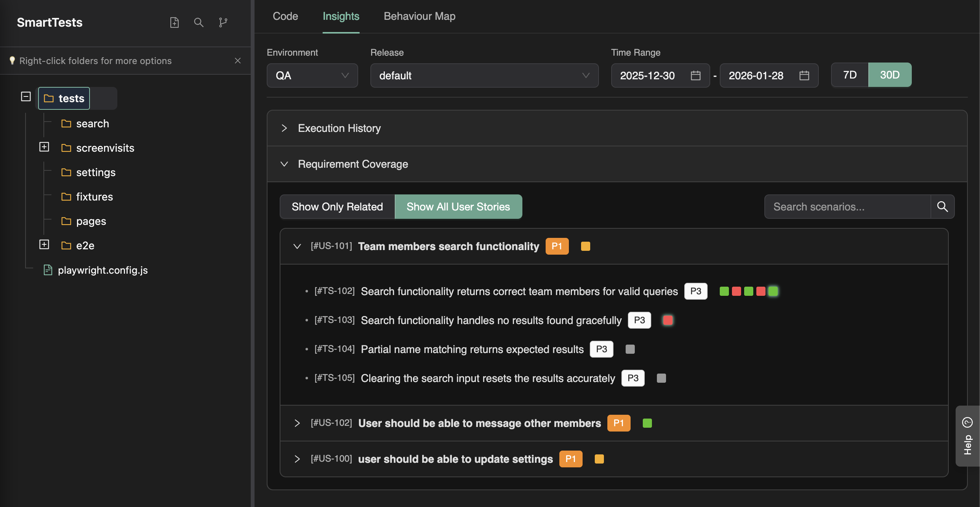
Task: Open the Environment dropdown set to QA
Action: click(x=312, y=75)
